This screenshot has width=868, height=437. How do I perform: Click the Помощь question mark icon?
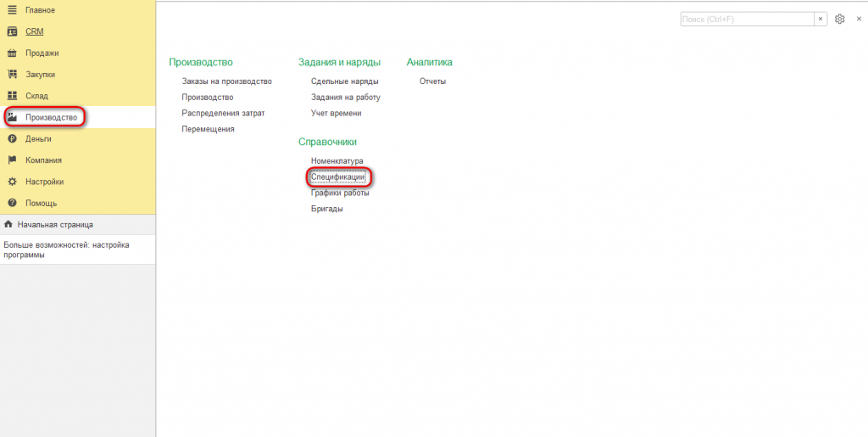(12, 204)
